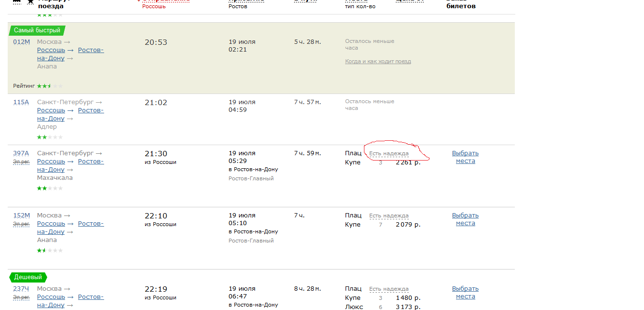The image size is (644, 310).
Task: Choose seats for train 152М
Action: (465, 219)
